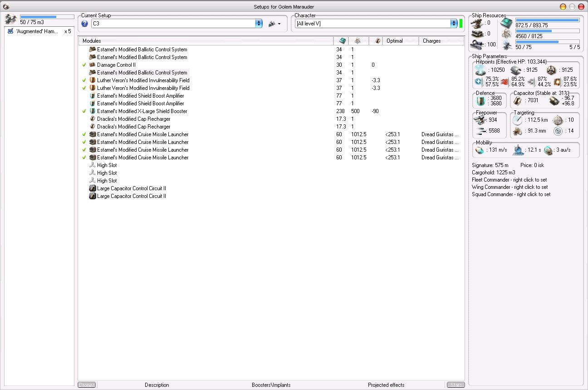Viewport: 588px width, 390px height.
Task: Toggle first Luther Veron's Invulnerability Field checkmark
Action: click(84, 80)
